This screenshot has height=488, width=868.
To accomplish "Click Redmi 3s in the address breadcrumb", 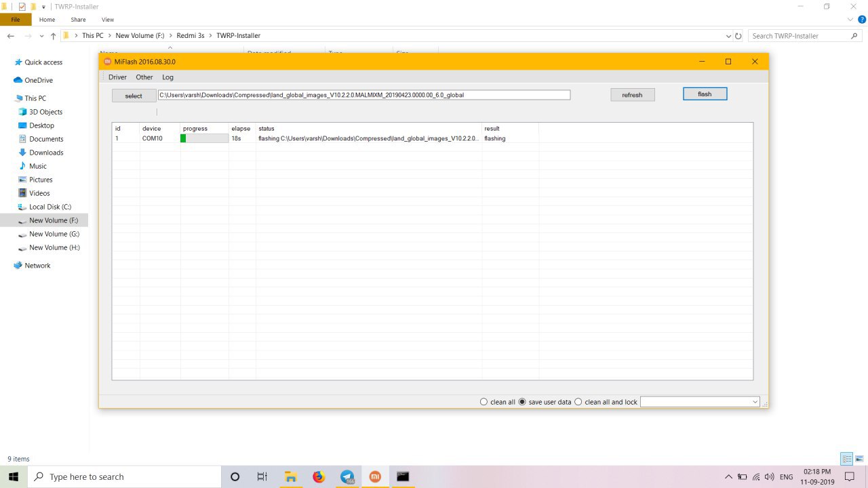I will tap(190, 36).
